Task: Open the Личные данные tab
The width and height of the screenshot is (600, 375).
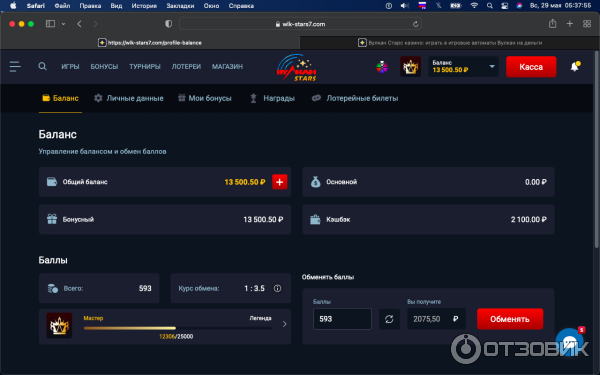Action: (x=129, y=98)
